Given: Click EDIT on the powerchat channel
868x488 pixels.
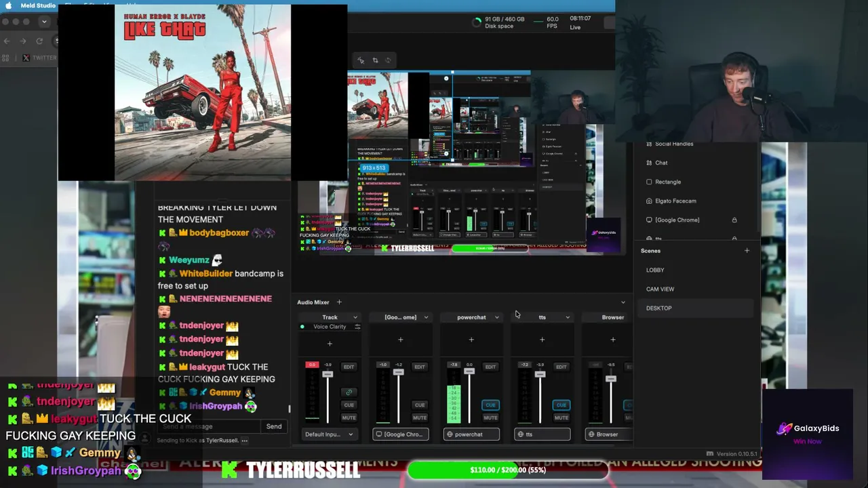Looking at the screenshot, I should pyautogui.click(x=490, y=367).
